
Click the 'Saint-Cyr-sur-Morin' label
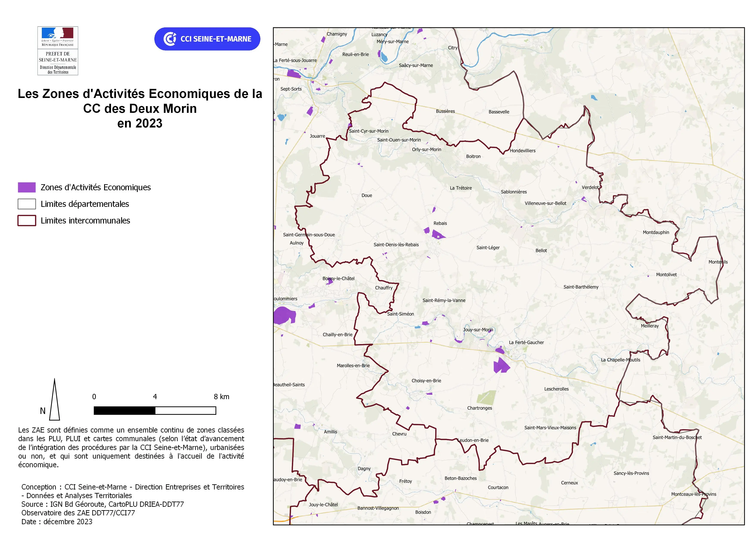coord(369,131)
